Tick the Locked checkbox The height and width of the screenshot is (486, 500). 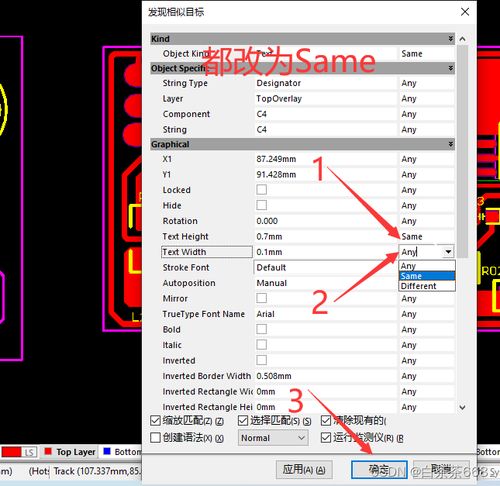[x=261, y=190]
